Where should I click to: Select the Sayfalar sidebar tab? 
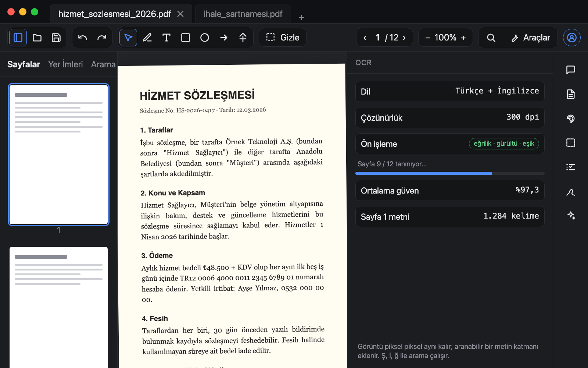[x=24, y=64]
